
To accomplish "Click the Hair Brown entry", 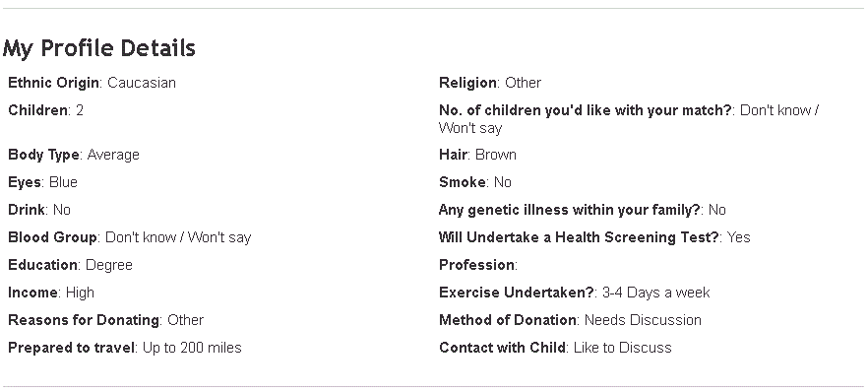I will click(x=477, y=155).
